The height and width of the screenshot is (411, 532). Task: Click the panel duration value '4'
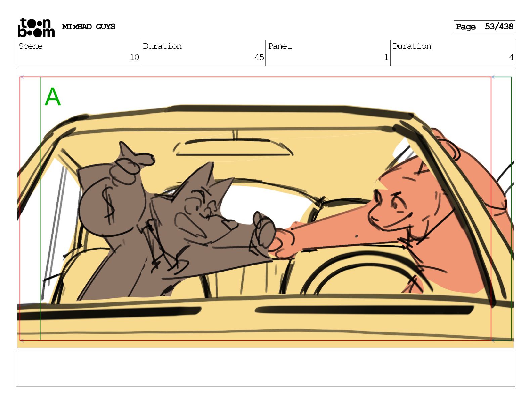coord(511,57)
